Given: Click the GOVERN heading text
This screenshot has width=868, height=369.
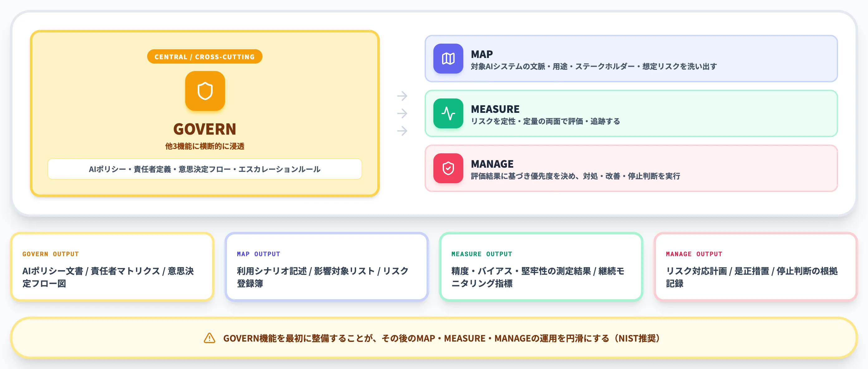Looking at the screenshot, I should (x=205, y=129).
